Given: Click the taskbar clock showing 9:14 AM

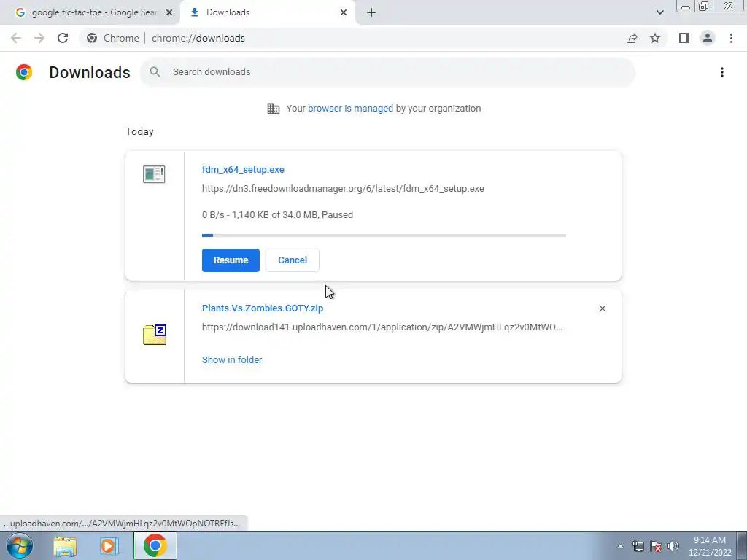Looking at the screenshot, I should [x=710, y=546].
